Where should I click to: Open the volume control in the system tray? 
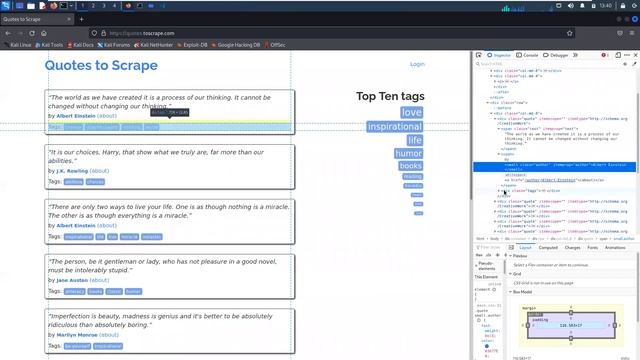pyautogui.click(x=571, y=6)
